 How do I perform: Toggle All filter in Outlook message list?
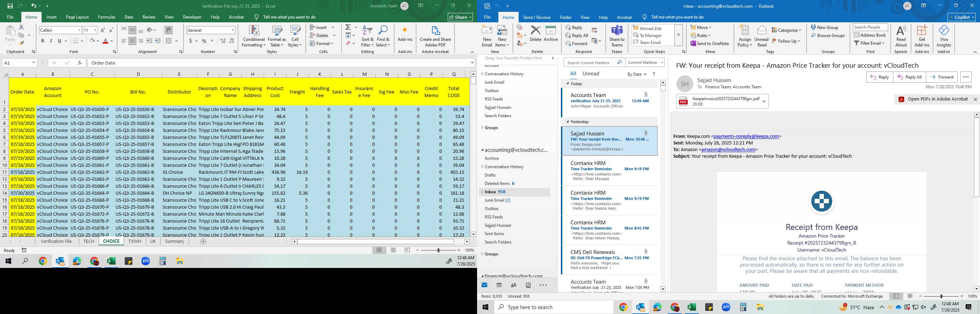[573, 74]
